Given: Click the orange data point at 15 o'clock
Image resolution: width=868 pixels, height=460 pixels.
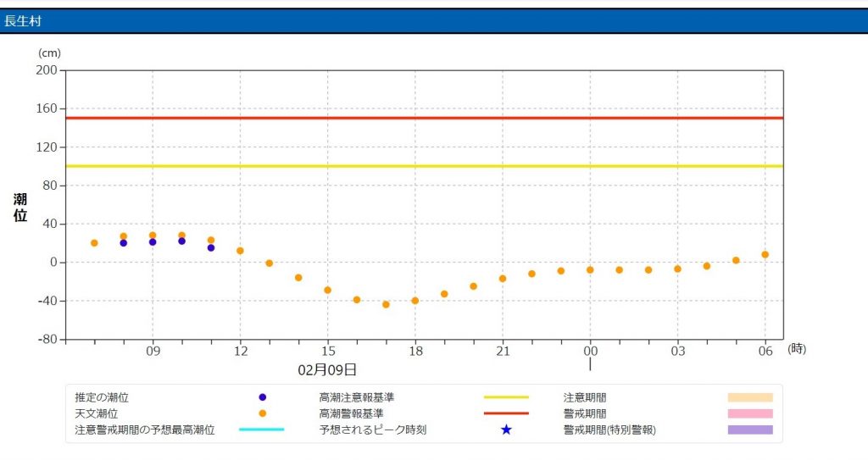Looking at the screenshot, I should [x=328, y=290].
